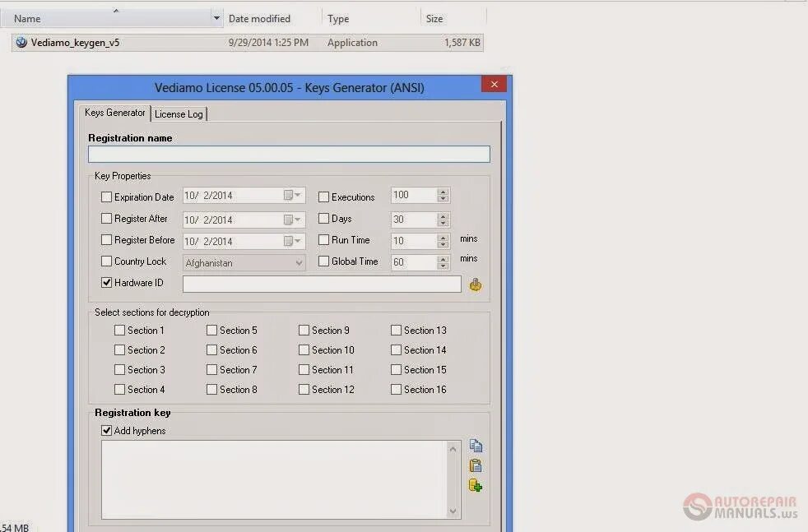Uncheck the Hardware ID checkbox
The height and width of the screenshot is (532, 808).
click(x=107, y=282)
